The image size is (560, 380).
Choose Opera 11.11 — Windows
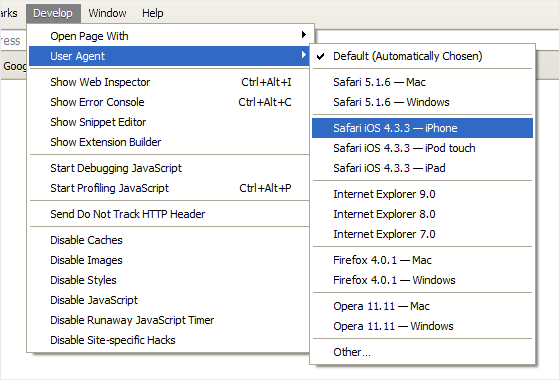pyautogui.click(x=422, y=326)
